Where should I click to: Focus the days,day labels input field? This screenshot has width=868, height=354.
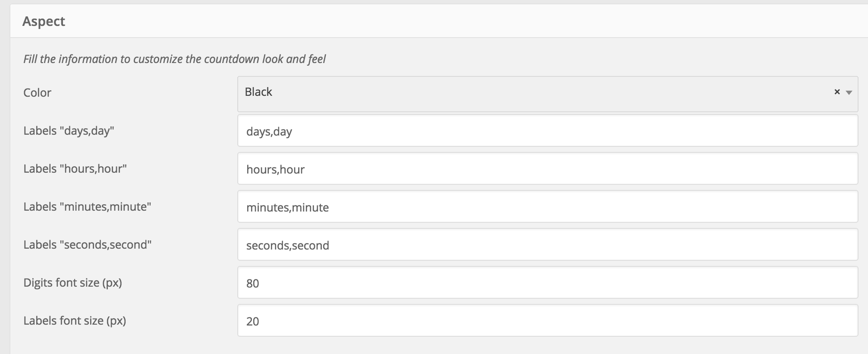coord(547,130)
